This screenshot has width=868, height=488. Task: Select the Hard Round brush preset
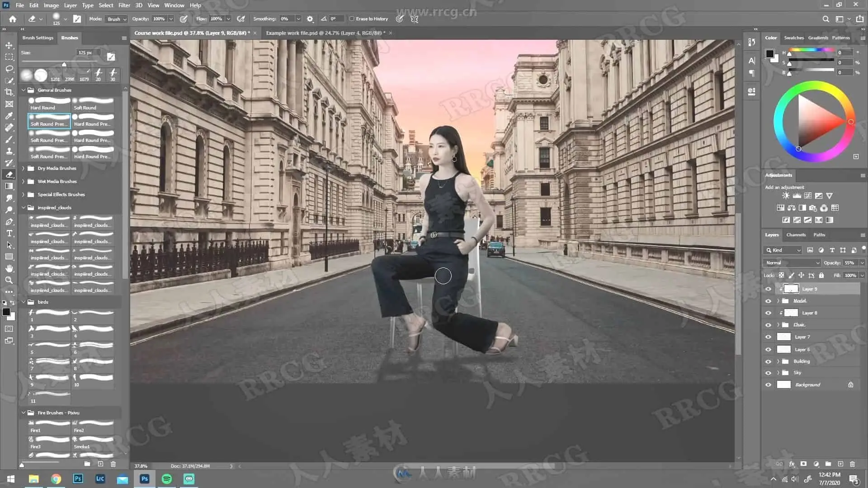point(49,103)
